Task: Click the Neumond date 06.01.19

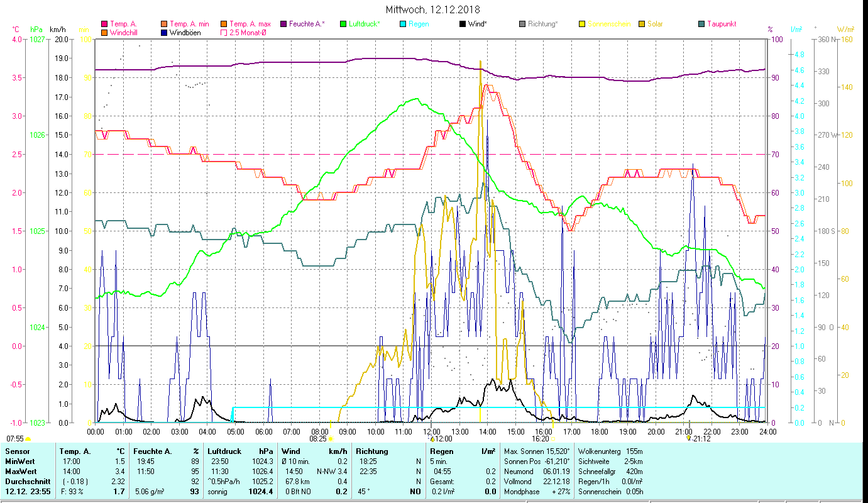Action: tap(556, 472)
